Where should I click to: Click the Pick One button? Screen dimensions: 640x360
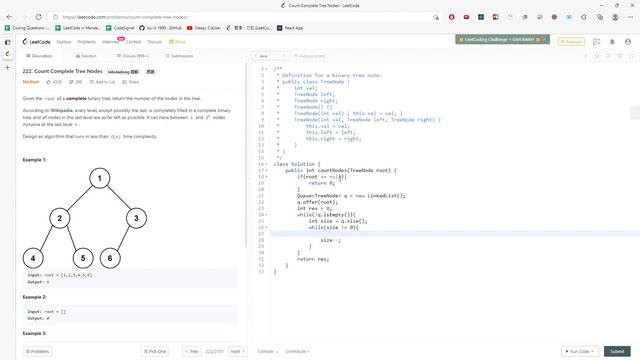(155, 351)
